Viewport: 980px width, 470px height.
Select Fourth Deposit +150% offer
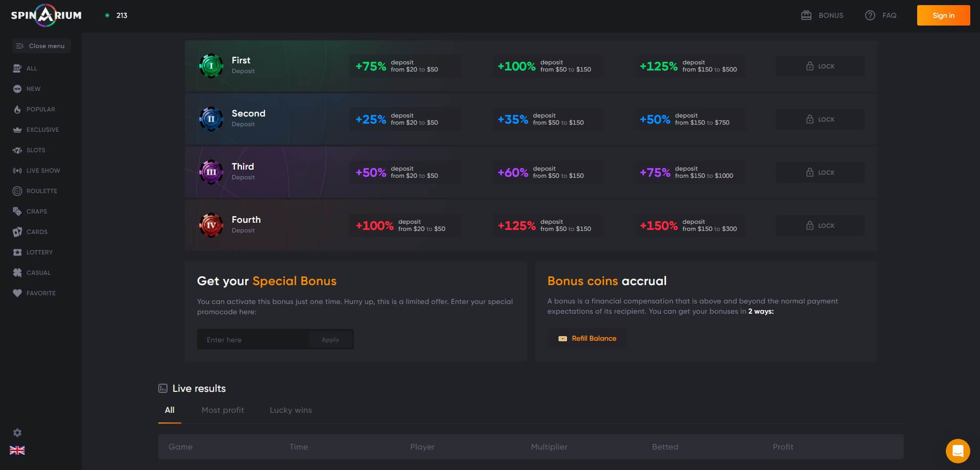tap(689, 226)
